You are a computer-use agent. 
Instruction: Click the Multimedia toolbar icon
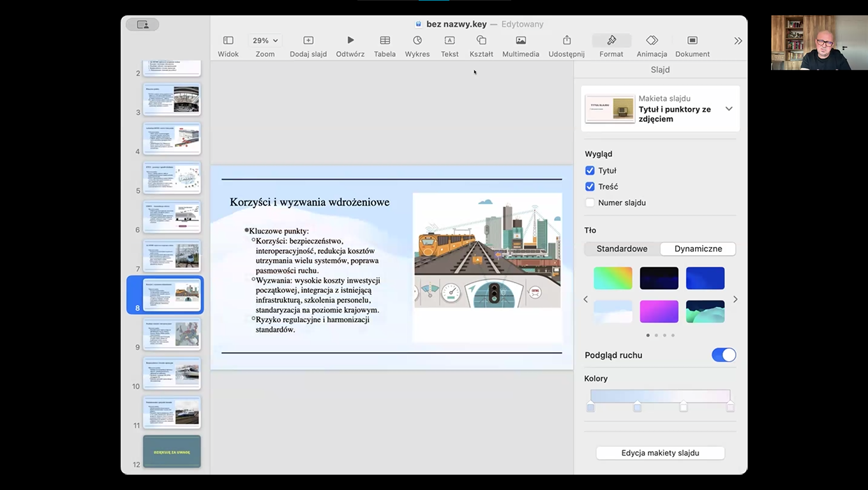tap(521, 40)
